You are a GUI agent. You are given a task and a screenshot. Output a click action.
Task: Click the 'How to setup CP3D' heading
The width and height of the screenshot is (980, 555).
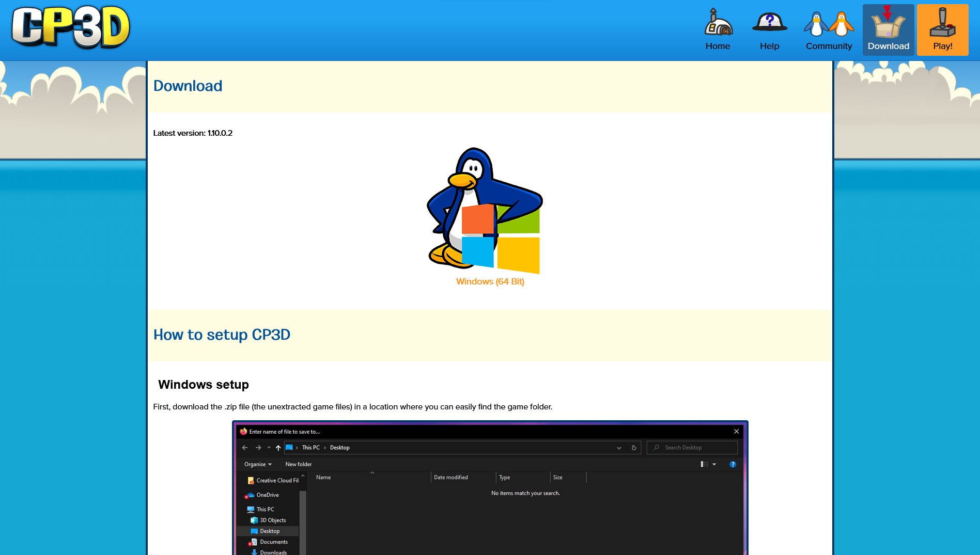pos(222,335)
